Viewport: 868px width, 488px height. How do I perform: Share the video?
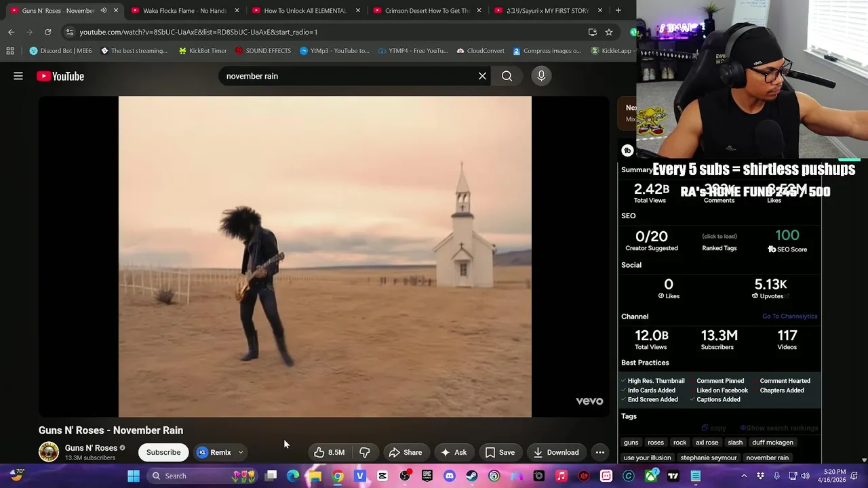pos(406,452)
